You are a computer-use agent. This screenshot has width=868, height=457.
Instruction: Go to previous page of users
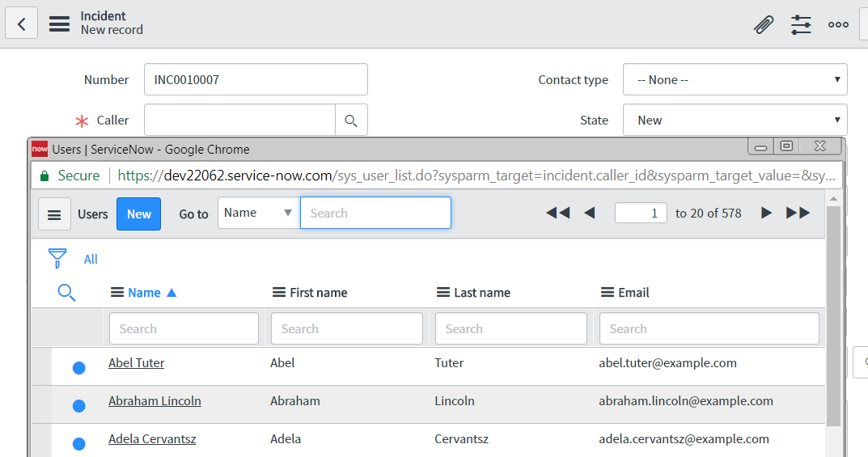pos(590,213)
